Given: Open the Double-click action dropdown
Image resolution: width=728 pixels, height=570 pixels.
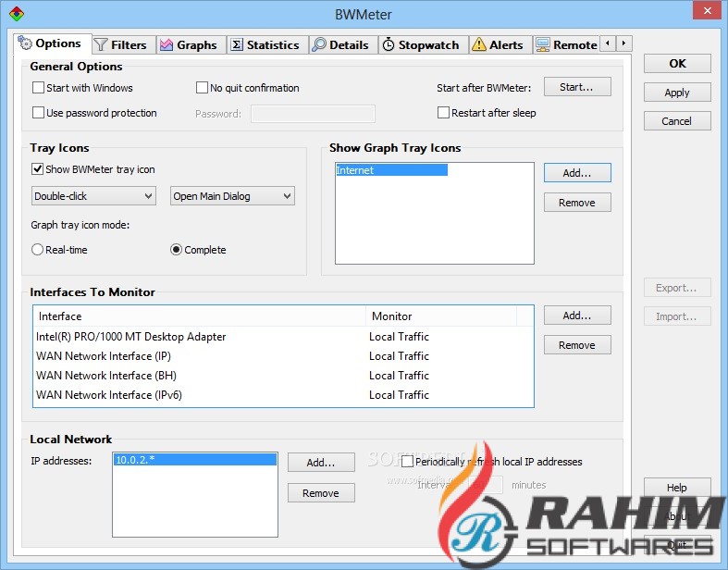Looking at the screenshot, I should (x=93, y=196).
